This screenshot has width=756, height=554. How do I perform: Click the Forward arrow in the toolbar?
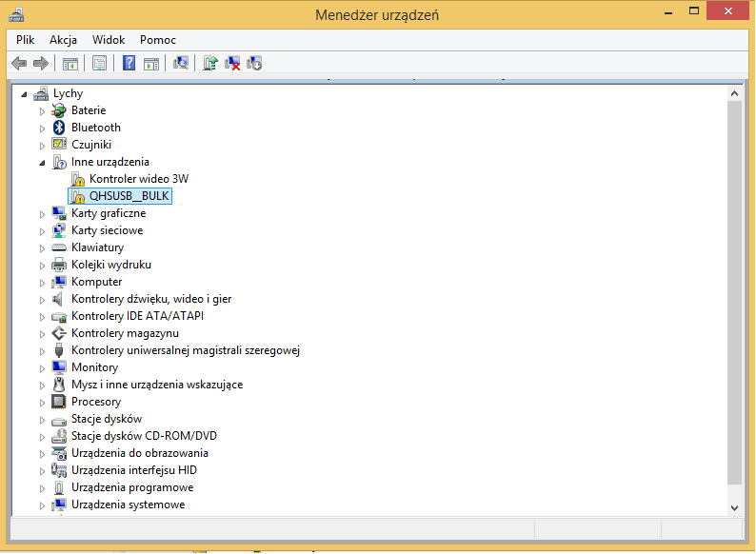pyautogui.click(x=40, y=64)
